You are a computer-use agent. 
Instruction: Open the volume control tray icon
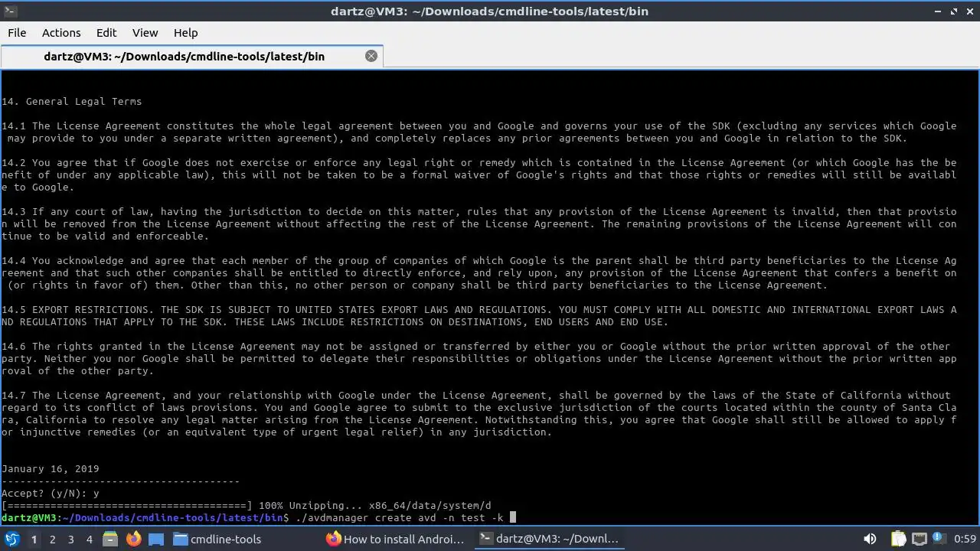pyautogui.click(x=870, y=539)
